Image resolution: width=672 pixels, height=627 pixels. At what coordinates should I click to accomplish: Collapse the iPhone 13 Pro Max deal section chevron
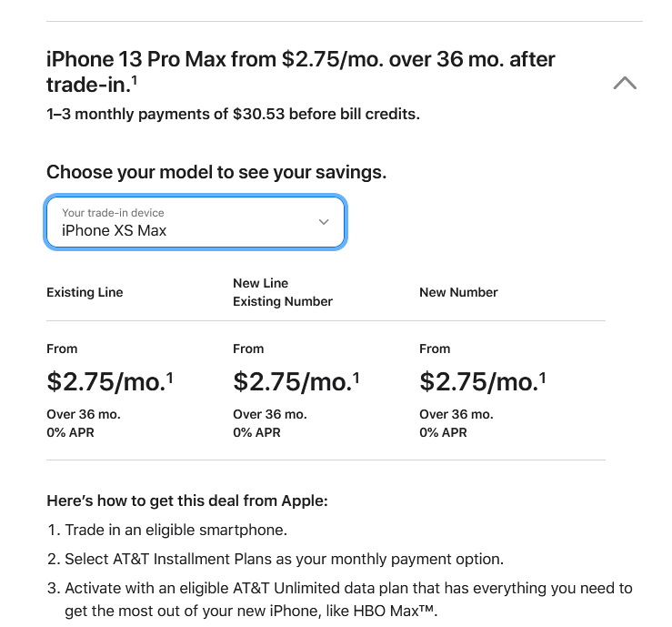point(625,83)
